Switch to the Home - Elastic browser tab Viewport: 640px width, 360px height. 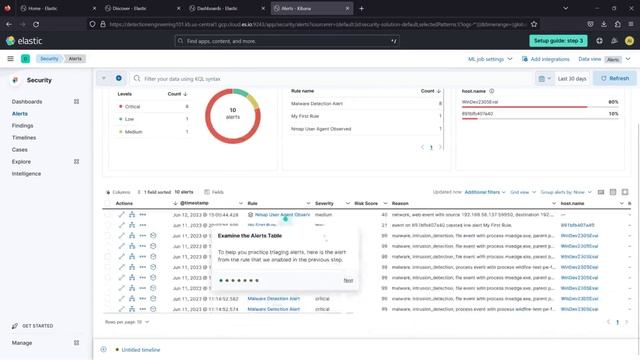(57, 8)
